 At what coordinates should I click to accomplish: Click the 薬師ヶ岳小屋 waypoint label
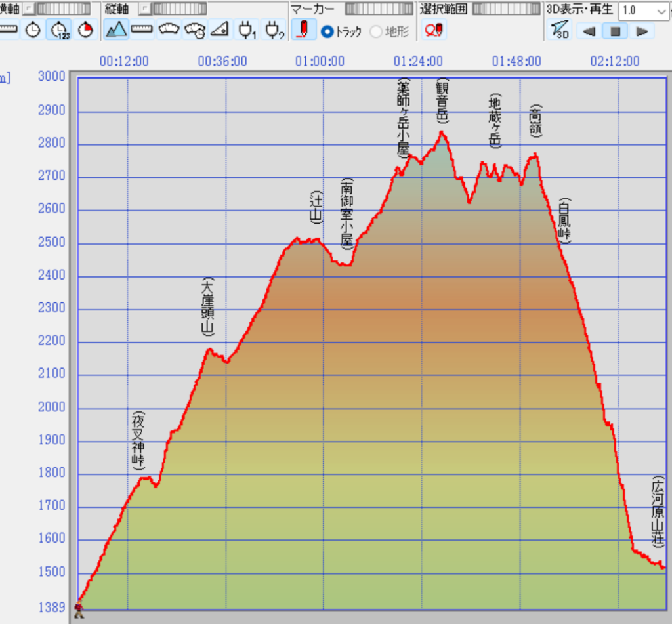click(404, 118)
